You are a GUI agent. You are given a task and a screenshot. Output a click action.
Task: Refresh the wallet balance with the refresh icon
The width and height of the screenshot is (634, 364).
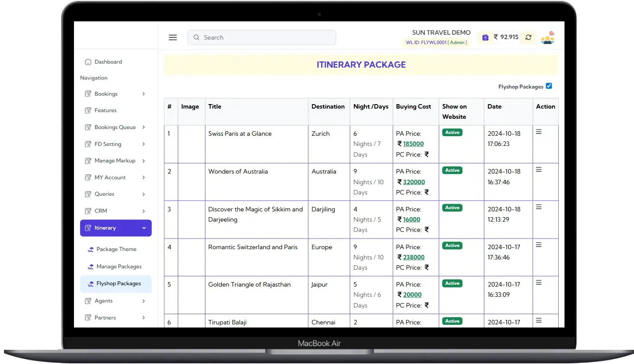[528, 37]
